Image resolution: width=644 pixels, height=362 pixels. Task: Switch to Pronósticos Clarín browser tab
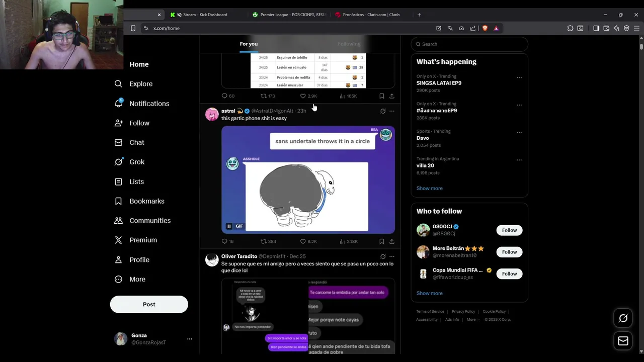[x=371, y=15]
